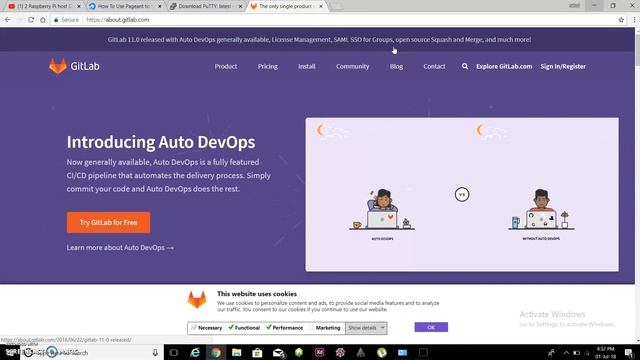Open the notification center icon
This screenshot has width=640, height=360.
coord(629,353)
